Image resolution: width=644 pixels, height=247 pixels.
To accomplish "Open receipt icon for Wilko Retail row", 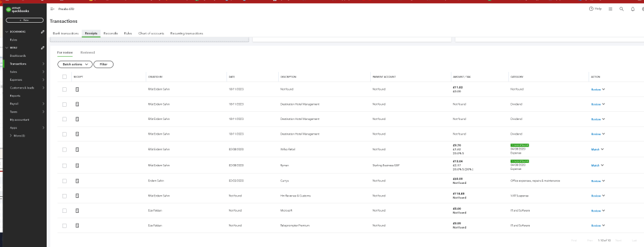I will click(77, 150).
